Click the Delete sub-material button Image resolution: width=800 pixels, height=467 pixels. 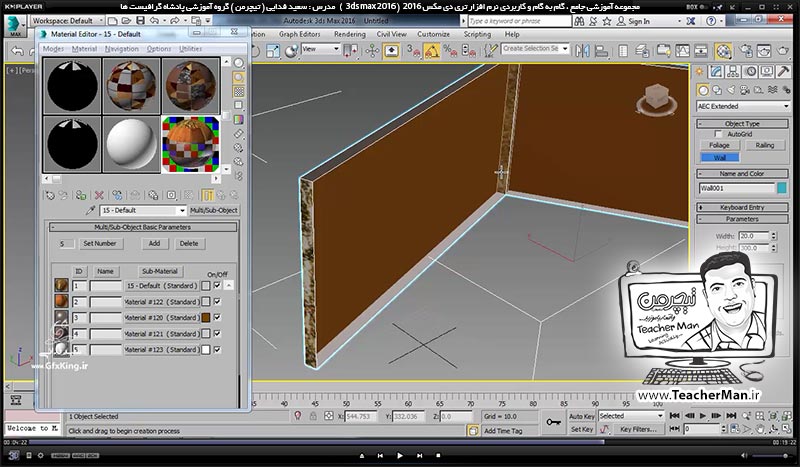(189, 243)
